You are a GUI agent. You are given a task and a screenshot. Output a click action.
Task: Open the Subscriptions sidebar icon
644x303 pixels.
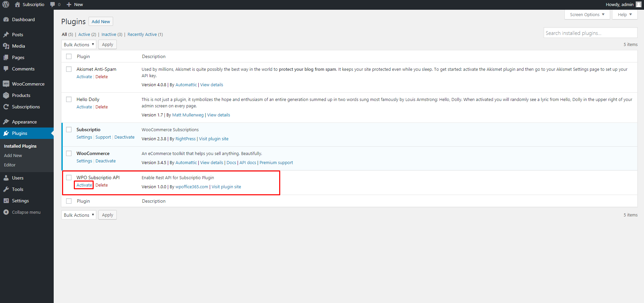[x=6, y=107]
